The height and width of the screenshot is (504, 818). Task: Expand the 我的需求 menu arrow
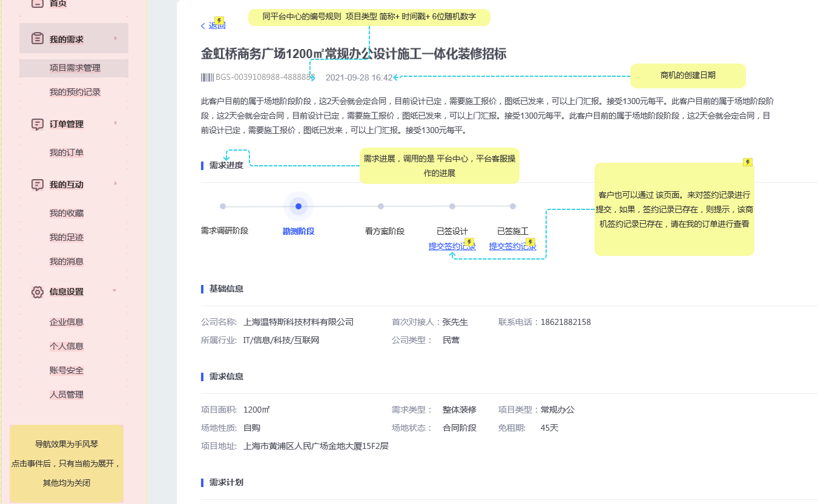(x=115, y=39)
